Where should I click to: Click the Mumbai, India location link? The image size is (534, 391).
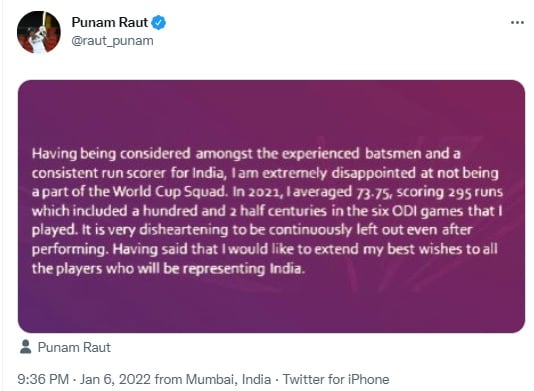tap(229, 379)
